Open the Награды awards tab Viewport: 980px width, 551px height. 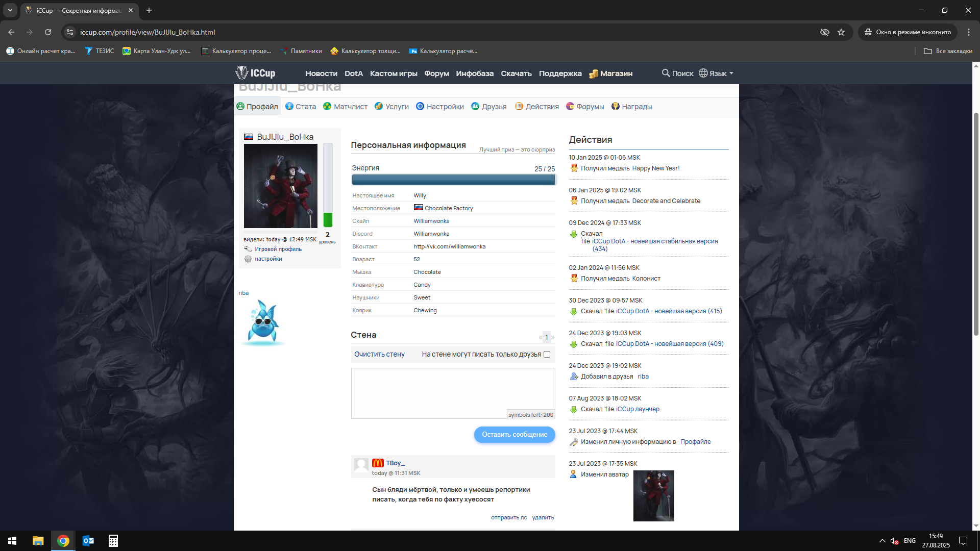[631, 107]
